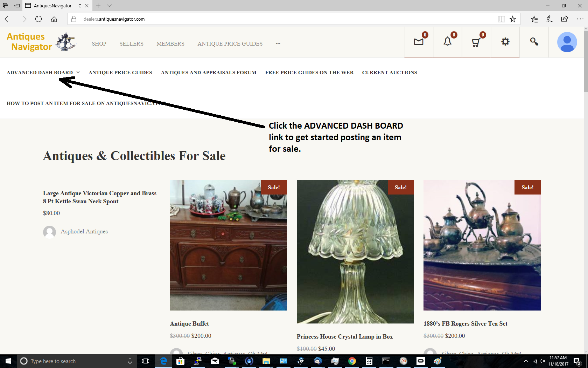
Task: Launch Google Chrome from the taskbar
Action: (352, 361)
